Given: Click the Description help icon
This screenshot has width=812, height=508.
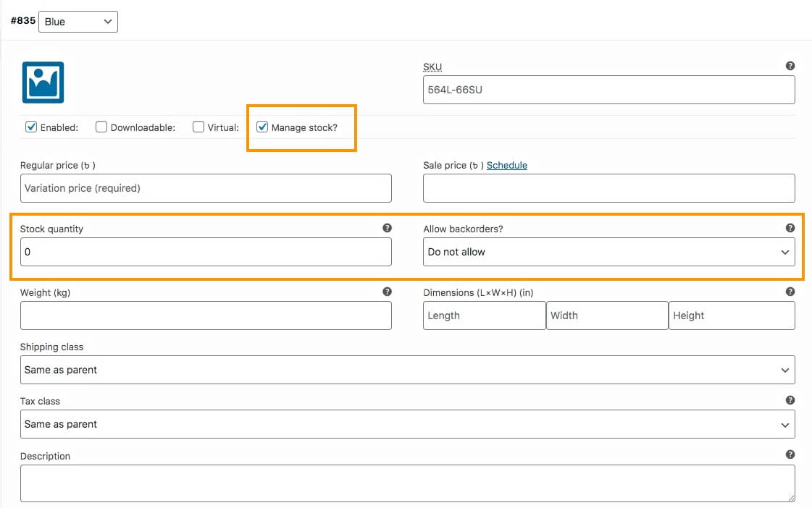Looking at the screenshot, I should point(790,454).
